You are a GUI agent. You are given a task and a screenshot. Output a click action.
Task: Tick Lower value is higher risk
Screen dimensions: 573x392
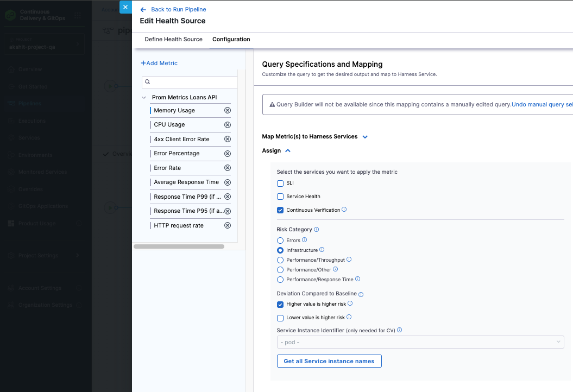[280, 318]
